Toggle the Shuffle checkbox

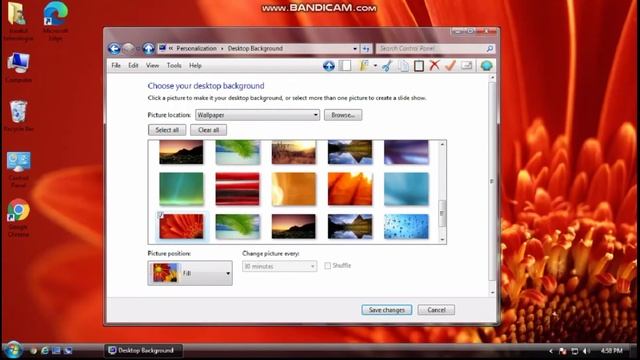tap(327, 266)
